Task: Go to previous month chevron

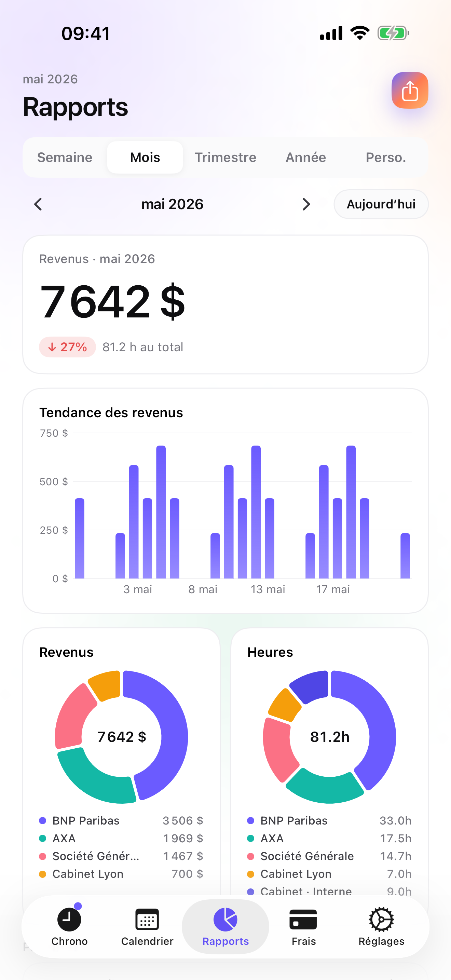Action: click(x=38, y=204)
